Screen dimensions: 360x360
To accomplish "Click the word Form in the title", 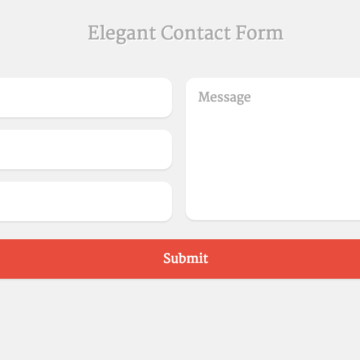I will 260,33.
